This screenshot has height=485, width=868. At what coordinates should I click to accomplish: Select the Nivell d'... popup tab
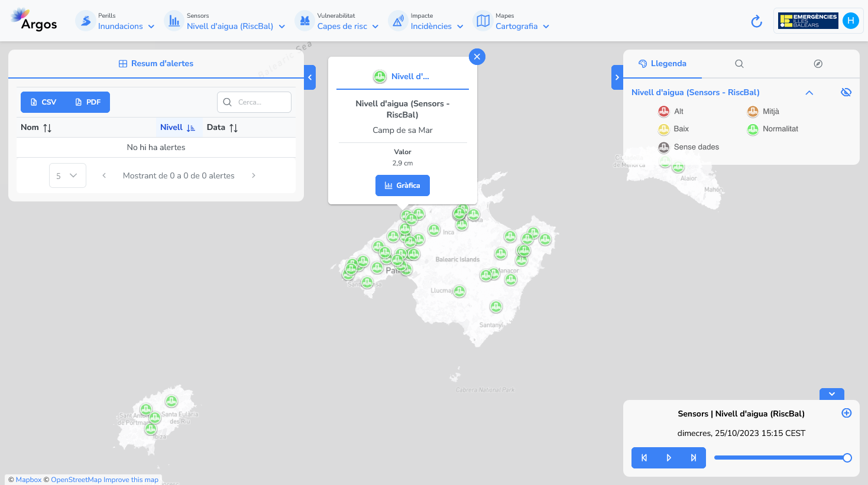point(402,76)
